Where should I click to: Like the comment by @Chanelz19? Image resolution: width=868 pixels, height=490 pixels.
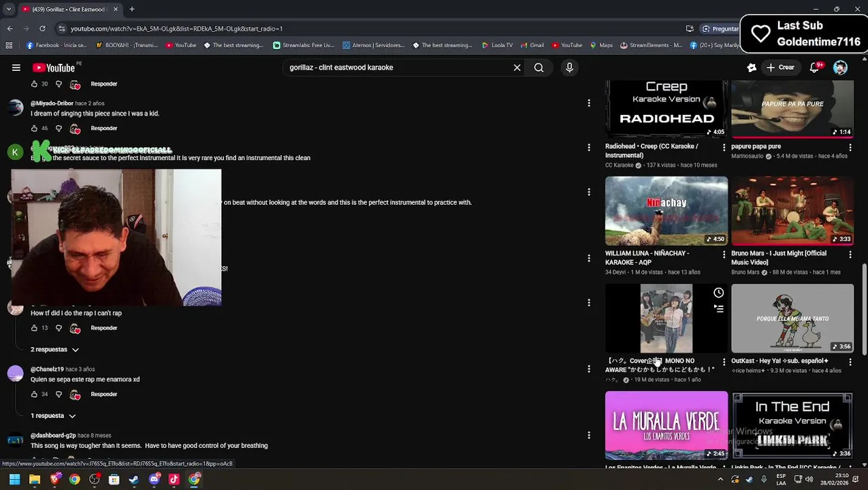click(x=35, y=394)
